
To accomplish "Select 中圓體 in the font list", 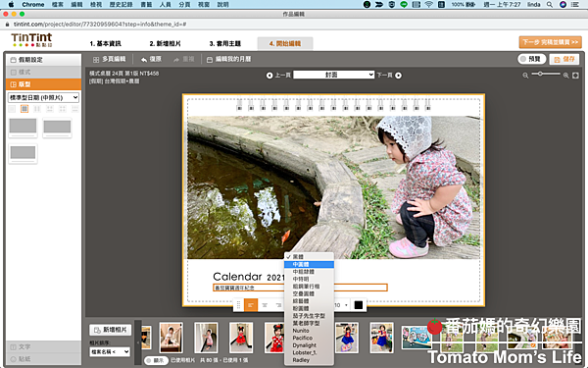I will point(309,264).
